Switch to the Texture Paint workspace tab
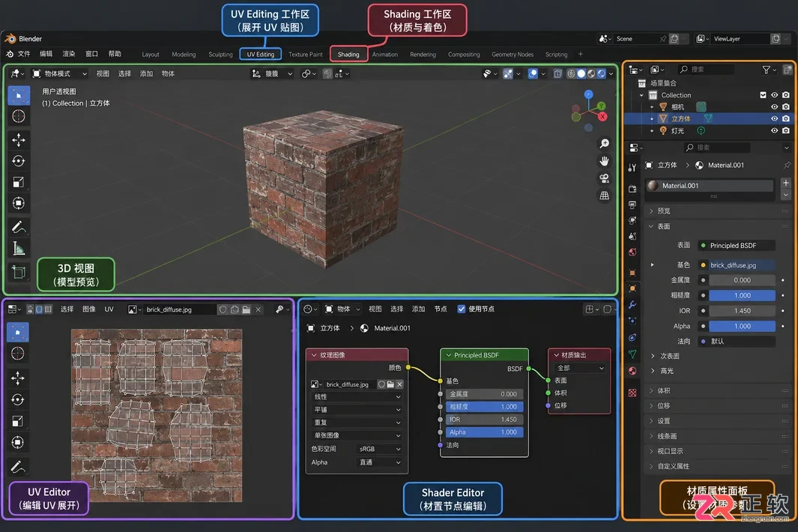Image resolution: width=798 pixels, height=532 pixels. (306, 55)
